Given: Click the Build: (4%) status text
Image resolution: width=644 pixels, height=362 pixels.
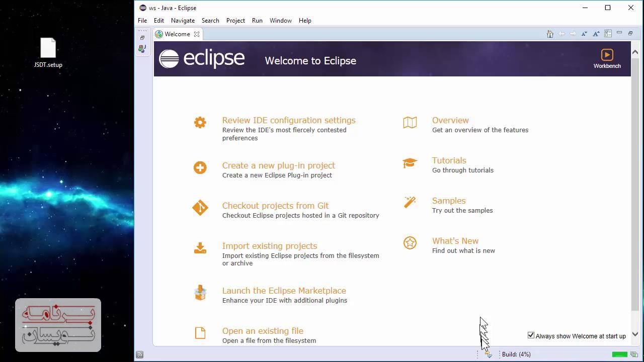Looking at the screenshot, I should coord(516,354).
